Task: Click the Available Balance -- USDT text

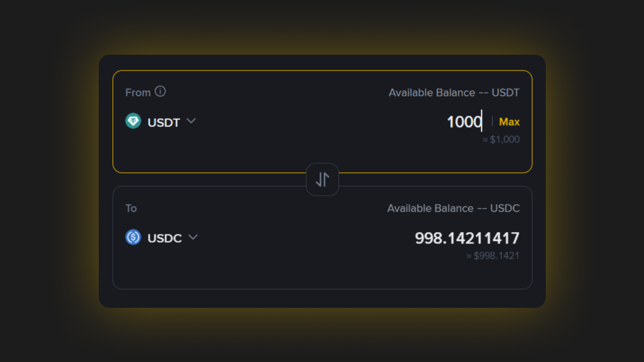Action: pyautogui.click(x=454, y=93)
